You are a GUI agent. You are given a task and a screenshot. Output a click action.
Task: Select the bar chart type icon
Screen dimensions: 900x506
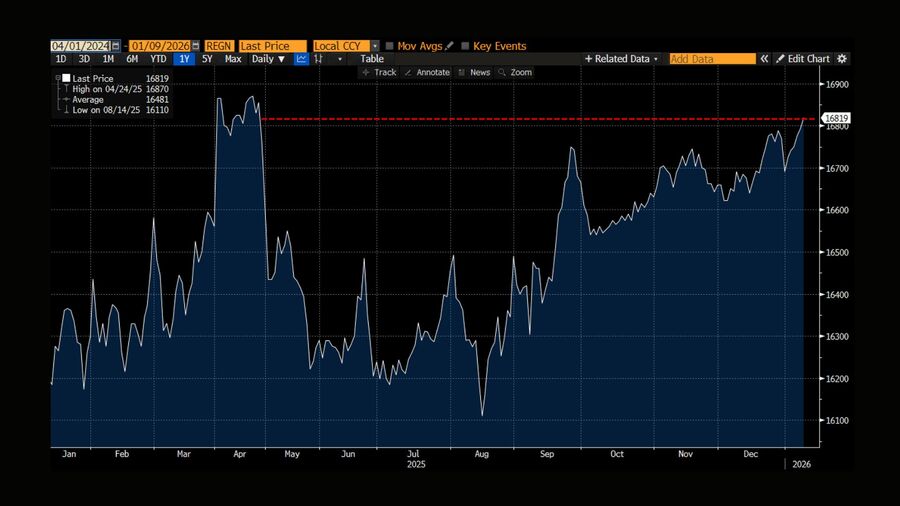[x=319, y=59]
